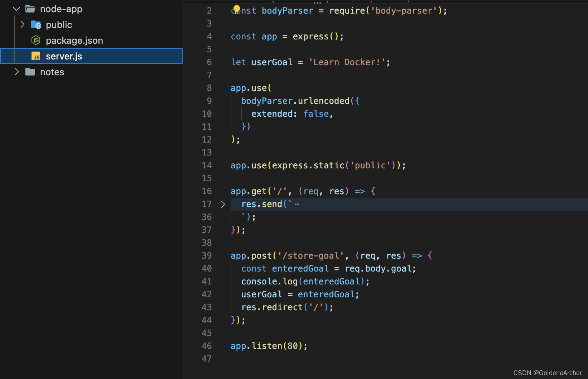This screenshot has width=588, height=379.
Task: Click the notes folder icon
Action: [x=30, y=72]
